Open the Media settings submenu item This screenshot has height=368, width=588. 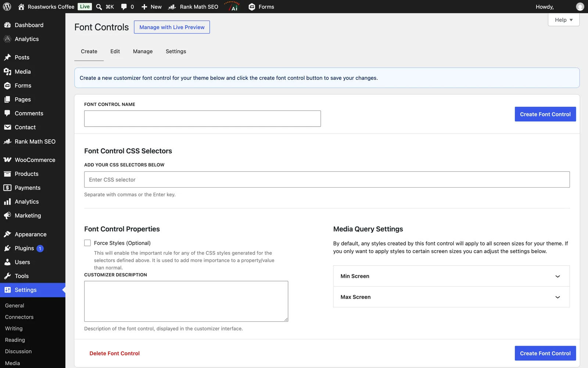pyautogui.click(x=12, y=363)
